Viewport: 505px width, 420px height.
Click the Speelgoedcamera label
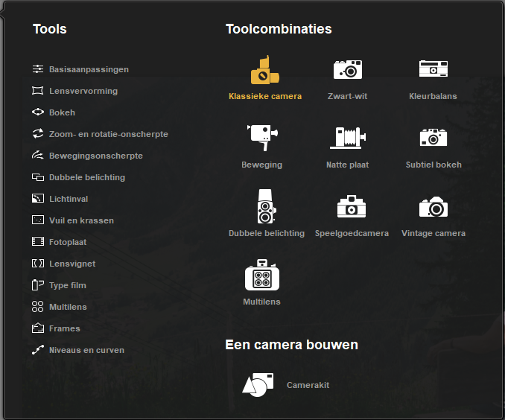[352, 233]
